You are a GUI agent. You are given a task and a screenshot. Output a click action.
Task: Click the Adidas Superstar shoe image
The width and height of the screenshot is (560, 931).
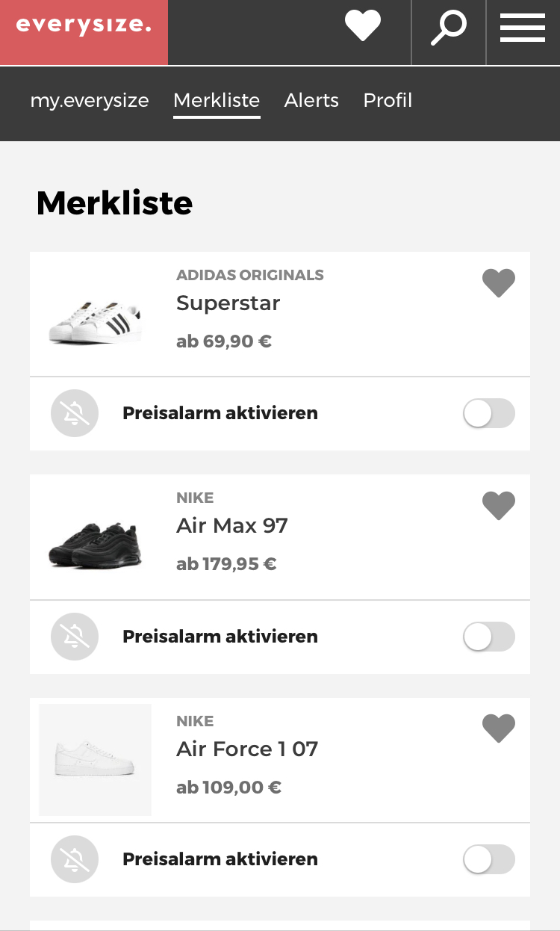95,323
